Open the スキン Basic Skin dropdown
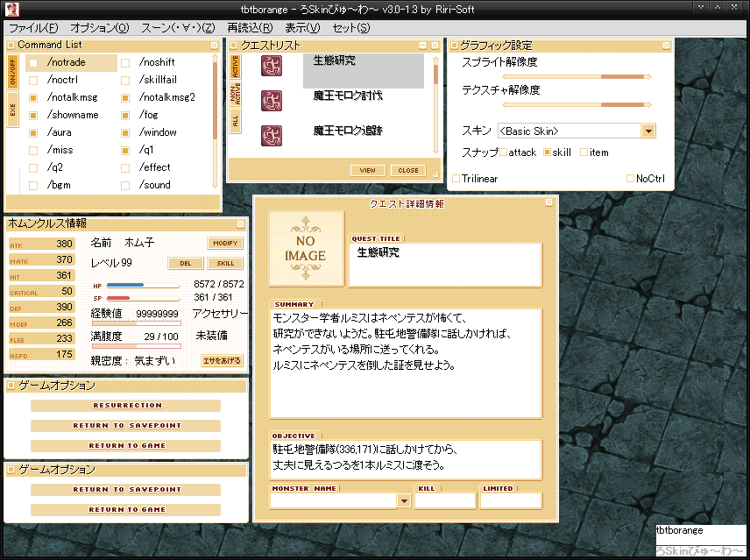 click(648, 131)
